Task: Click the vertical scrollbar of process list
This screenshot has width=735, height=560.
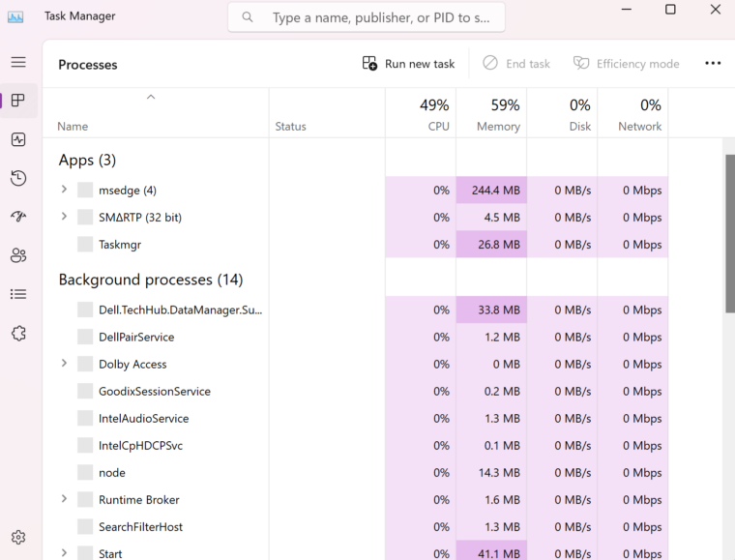Action: click(x=729, y=232)
